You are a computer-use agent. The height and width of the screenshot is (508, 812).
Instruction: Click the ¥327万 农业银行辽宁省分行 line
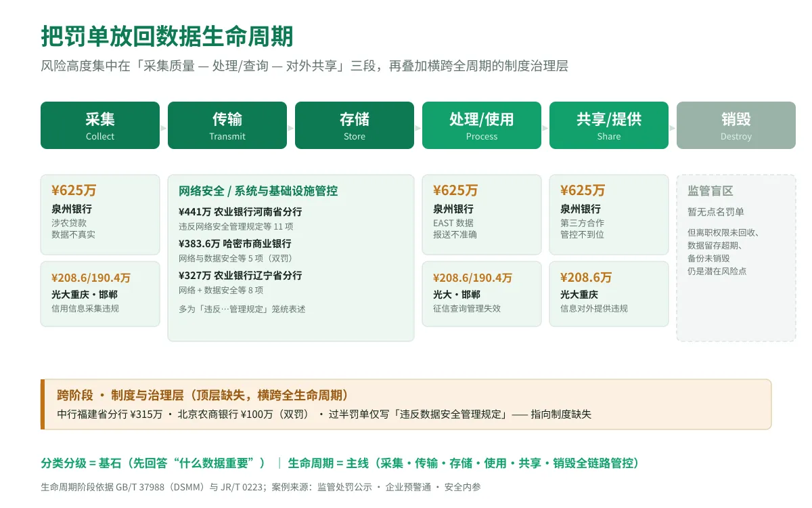pos(240,275)
